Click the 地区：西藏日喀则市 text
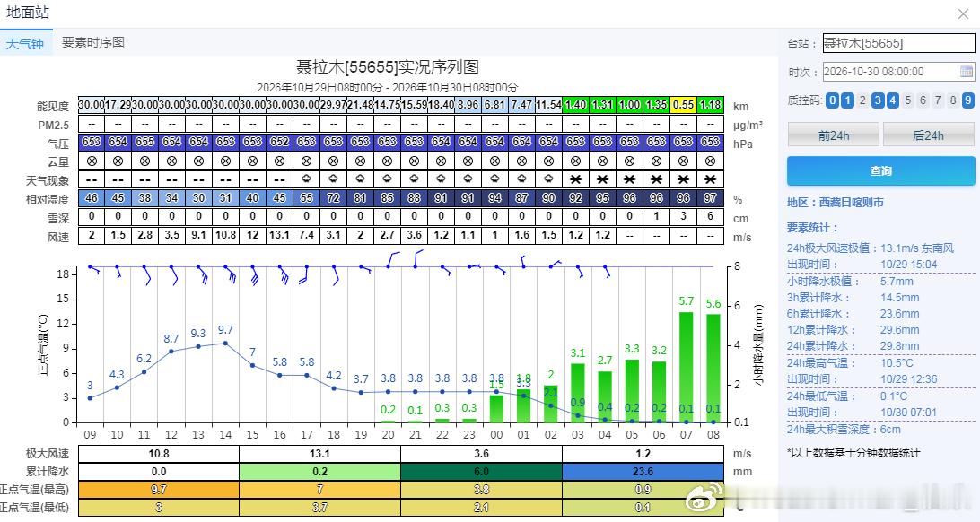980x522 pixels. pos(836,203)
